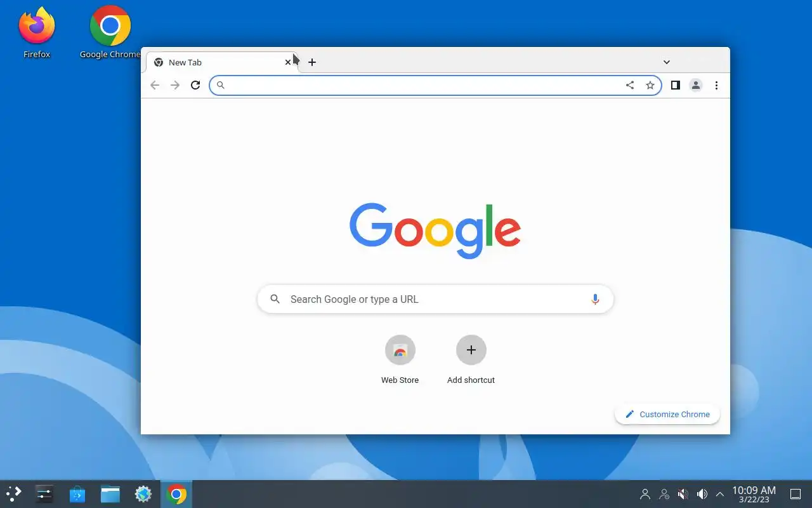Click the address bar search magnifier icon

(x=221, y=85)
